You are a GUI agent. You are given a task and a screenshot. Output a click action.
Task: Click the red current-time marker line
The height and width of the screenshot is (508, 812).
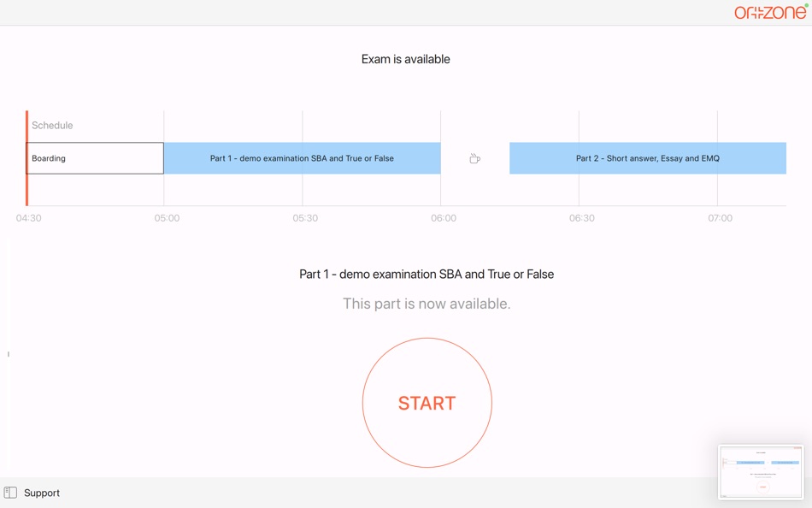27,158
